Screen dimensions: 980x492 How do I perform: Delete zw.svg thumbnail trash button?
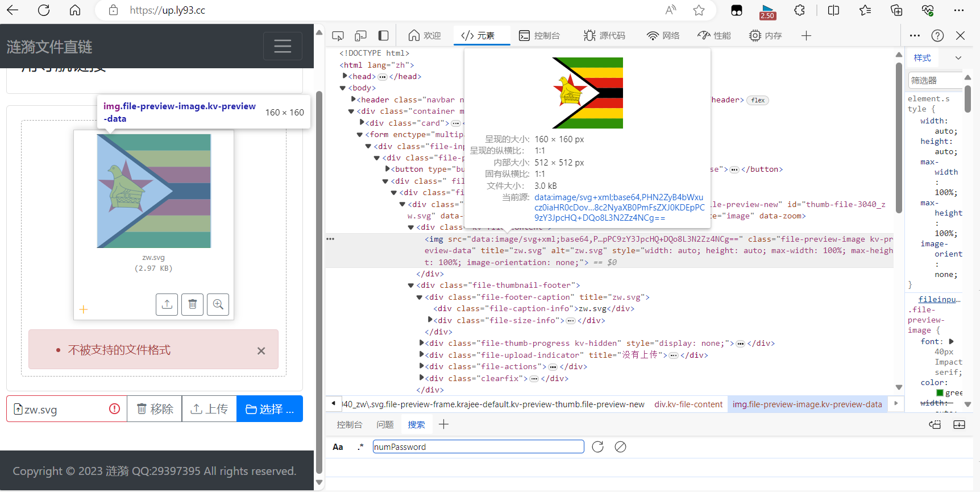coord(192,304)
